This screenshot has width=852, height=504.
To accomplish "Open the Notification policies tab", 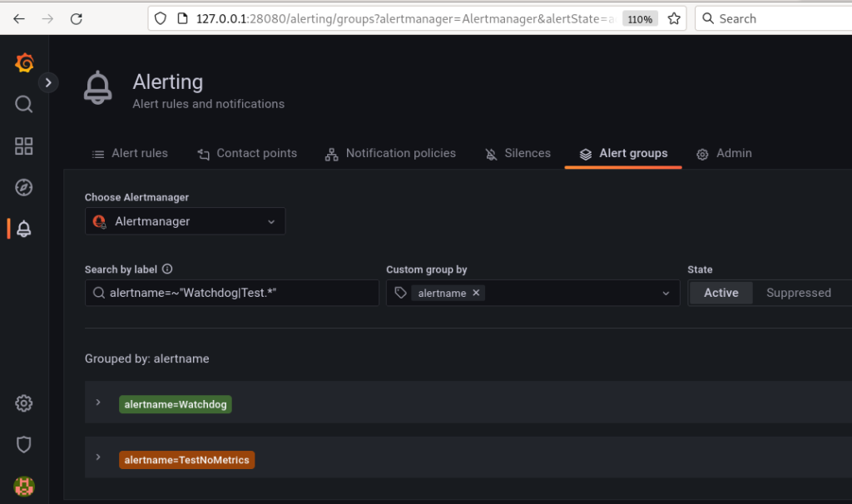I will 390,153.
